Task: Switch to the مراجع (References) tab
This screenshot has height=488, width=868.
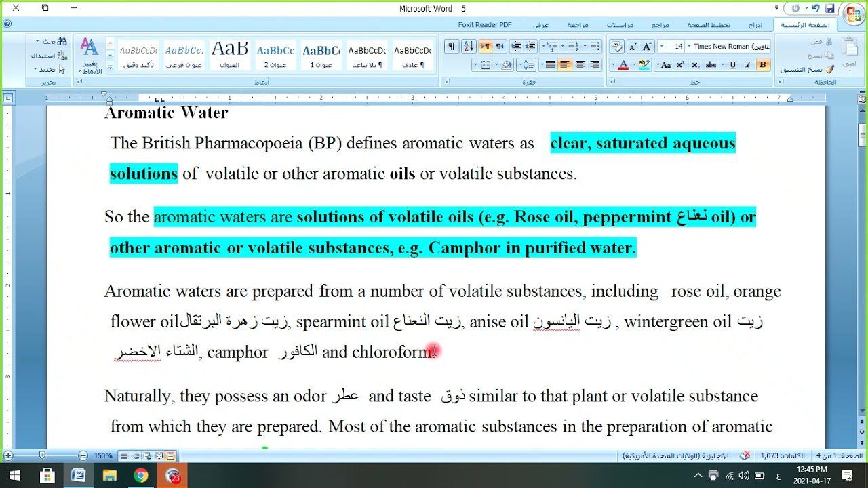Action: pos(660,25)
